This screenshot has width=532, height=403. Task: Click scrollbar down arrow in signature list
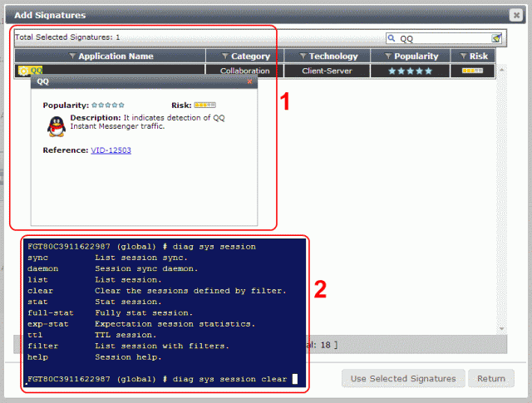[x=501, y=328]
